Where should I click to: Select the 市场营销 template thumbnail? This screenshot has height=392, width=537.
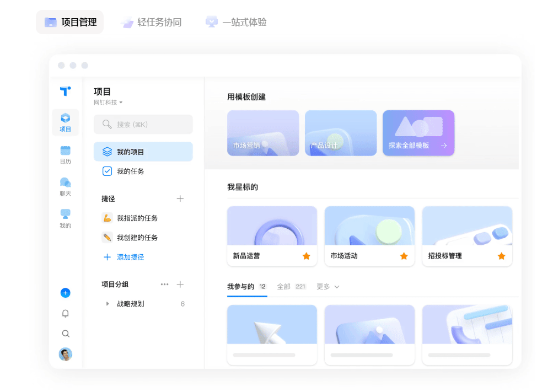(263, 133)
